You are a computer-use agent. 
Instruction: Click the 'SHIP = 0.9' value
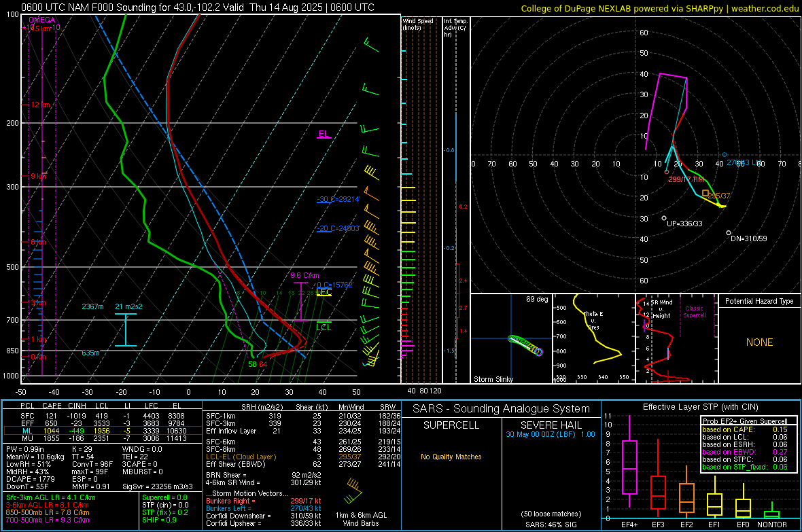[159, 520]
